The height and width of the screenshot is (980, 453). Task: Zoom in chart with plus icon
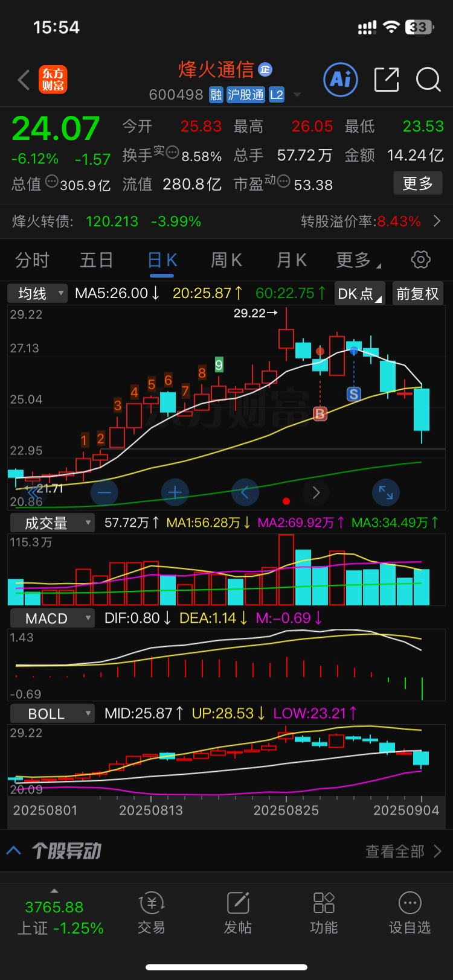tap(175, 492)
